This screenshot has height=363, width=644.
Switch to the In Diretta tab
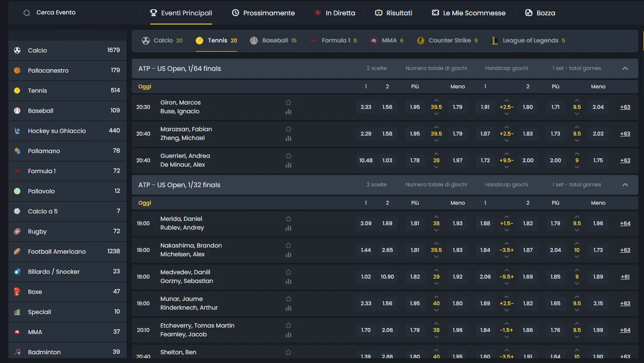[x=335, y=13]
